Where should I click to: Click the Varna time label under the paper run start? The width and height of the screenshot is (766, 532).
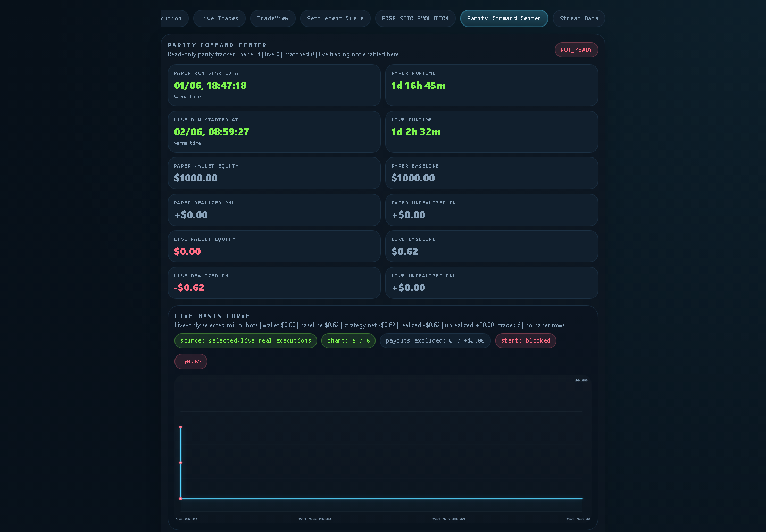pyautogui.click(x=187, y=97)
